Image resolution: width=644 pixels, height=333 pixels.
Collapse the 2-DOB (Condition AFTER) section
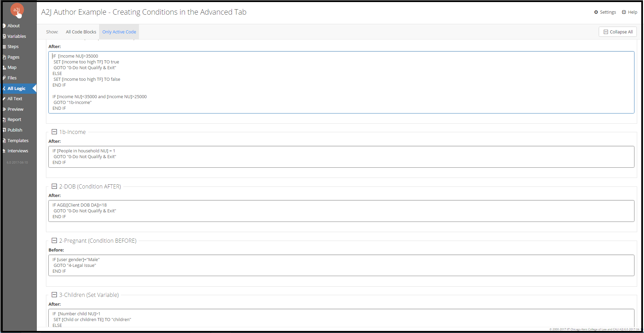tap(54, 186)
